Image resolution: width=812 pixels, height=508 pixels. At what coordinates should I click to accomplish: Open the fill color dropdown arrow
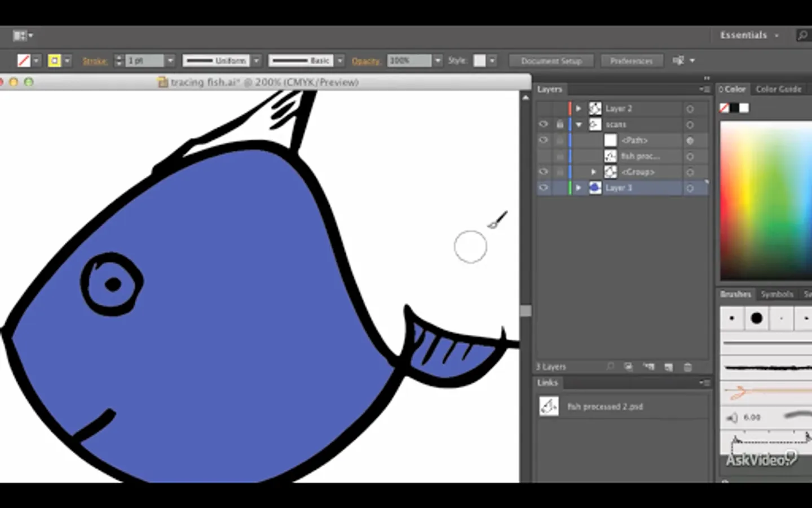[x=37, y=60]
